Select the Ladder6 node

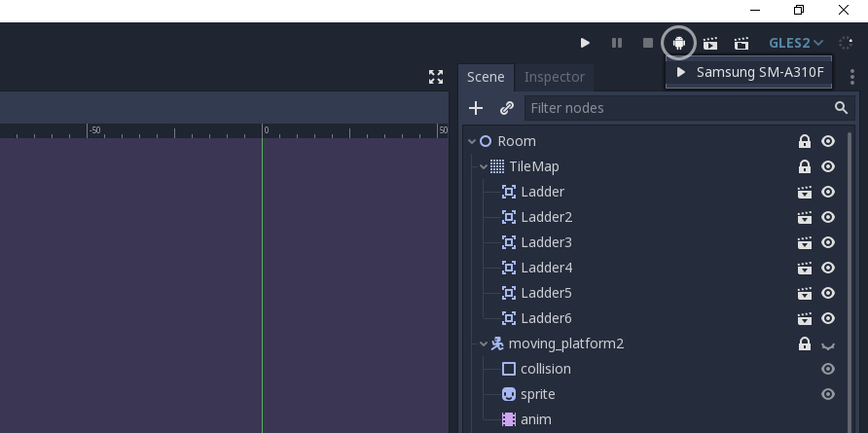546,318
